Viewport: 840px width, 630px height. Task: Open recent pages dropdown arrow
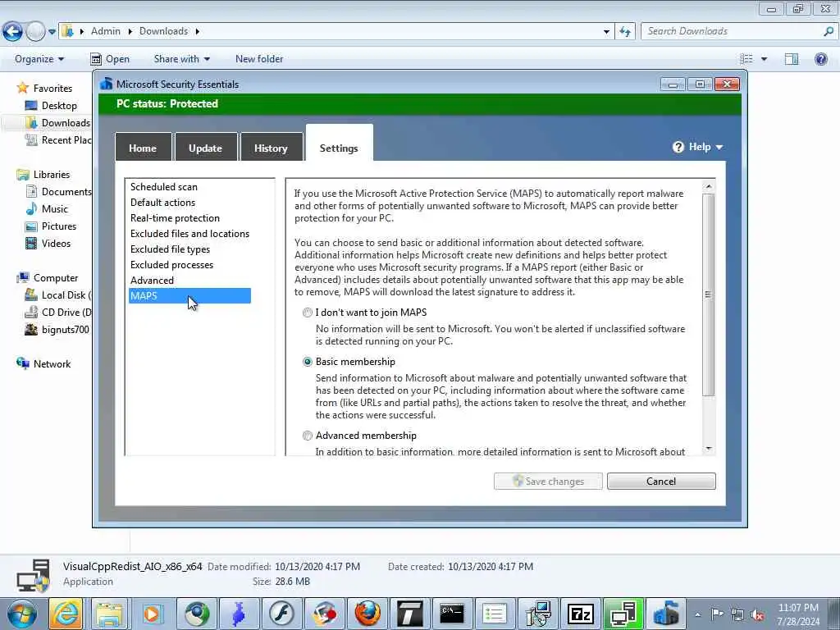[x=52, y=32]
